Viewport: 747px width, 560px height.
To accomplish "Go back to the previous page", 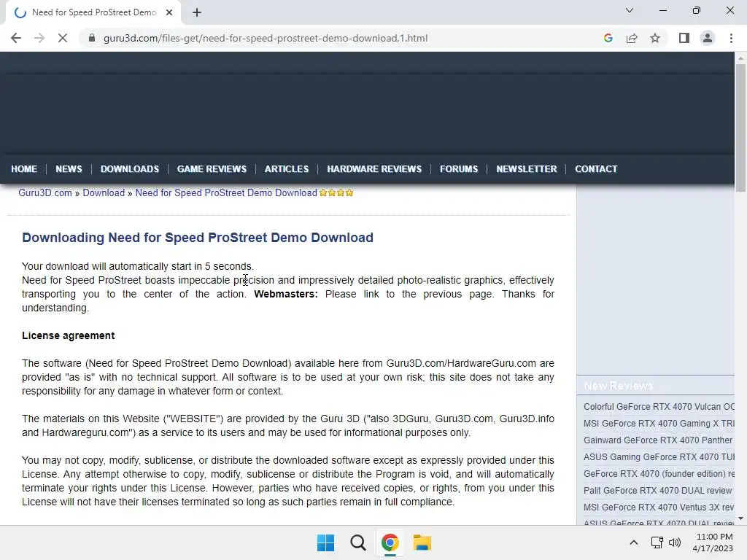I will tap(16, 38).
